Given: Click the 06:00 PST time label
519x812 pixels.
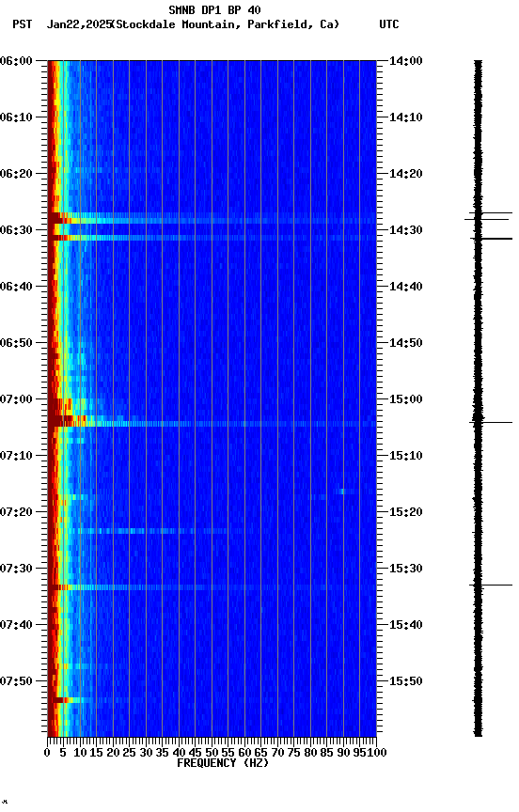Looking at the screenshot, I should click(16, 61).
